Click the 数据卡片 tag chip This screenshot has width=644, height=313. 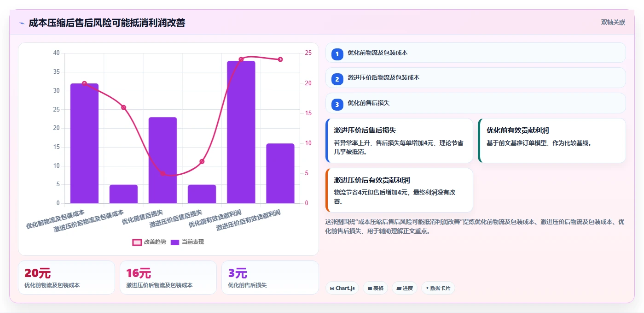coord(438,288)
